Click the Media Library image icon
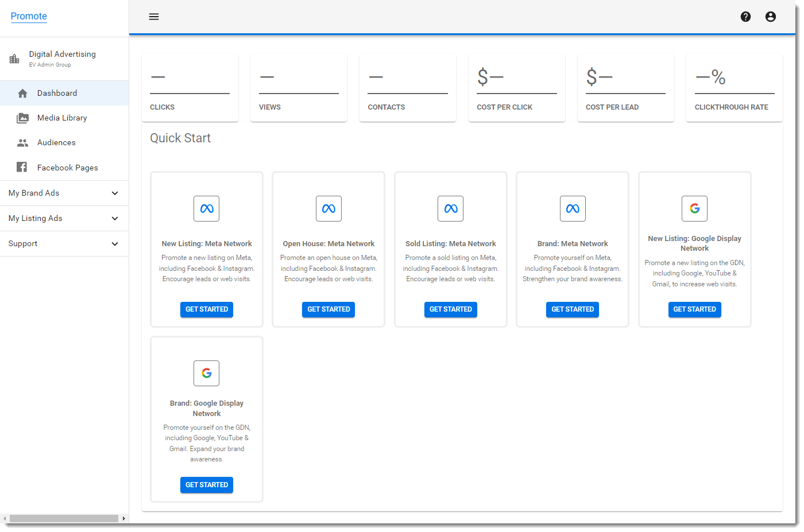The image size is (804, 532). [22, 118]
